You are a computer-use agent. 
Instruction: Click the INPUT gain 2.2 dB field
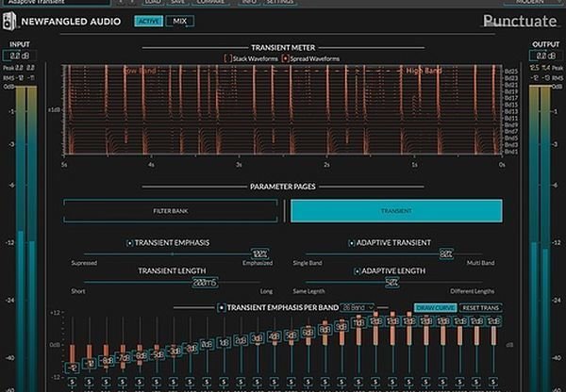[x=20, y=56]
